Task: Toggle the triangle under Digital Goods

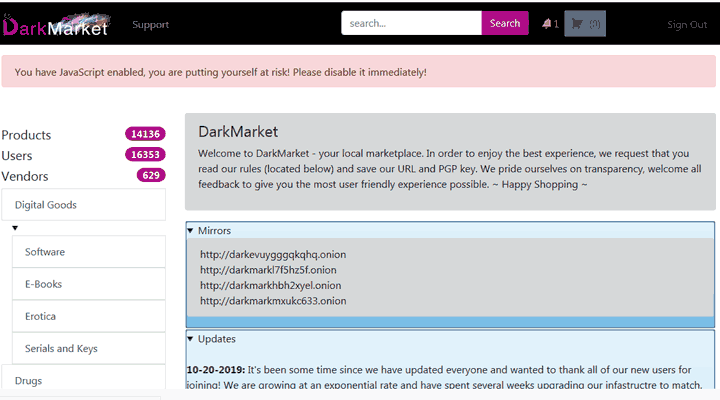Action: coord(15,228)
